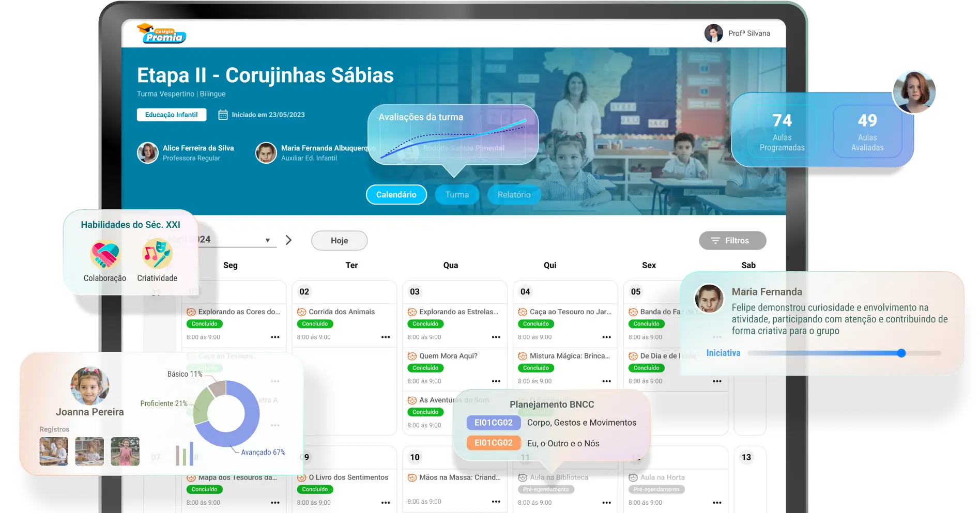980x513 pixels.
Task: Open options for De Dia e de Noite
Action: 717,381
